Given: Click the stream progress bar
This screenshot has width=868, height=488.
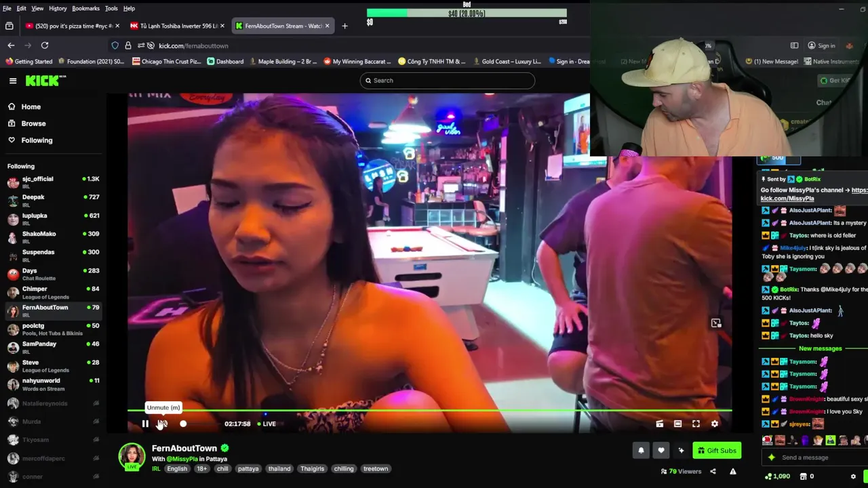Looking at the screenshot, I should 429,410.
